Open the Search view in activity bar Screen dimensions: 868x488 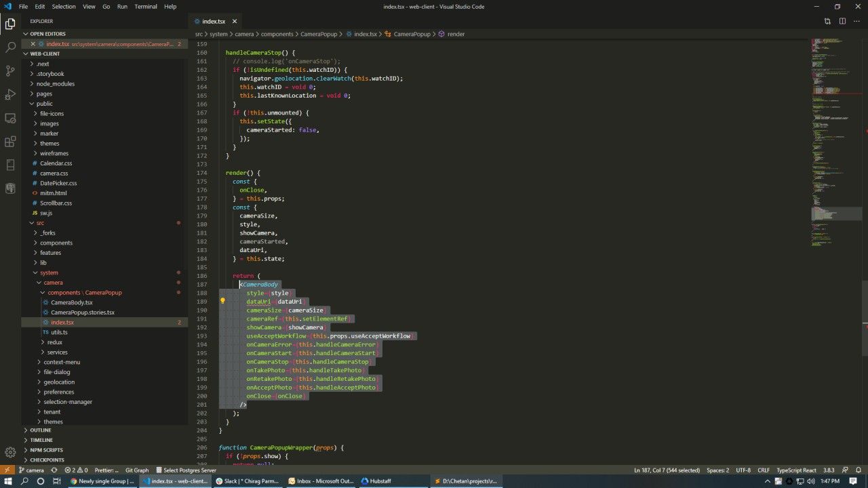click(x=10, y=47)
